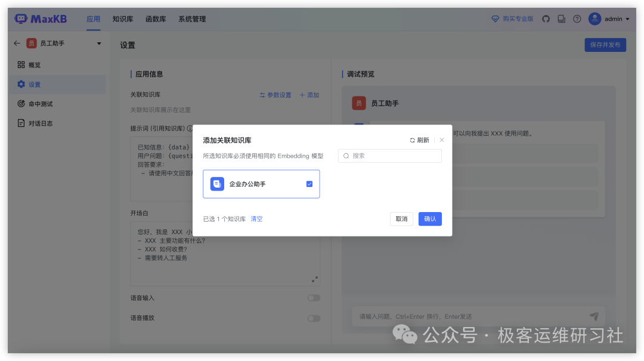Open the documentation book icon
The image size is (644, 361).
[561, 19]
